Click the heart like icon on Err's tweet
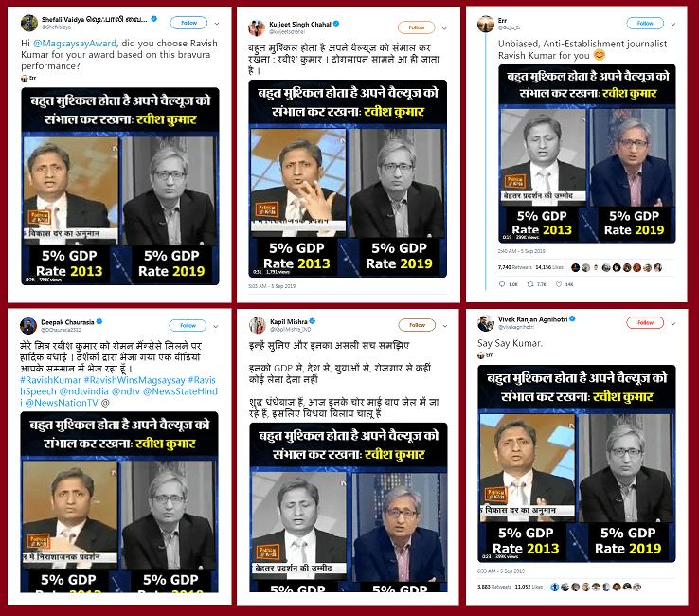699x616 pixels. click(558, 284)
